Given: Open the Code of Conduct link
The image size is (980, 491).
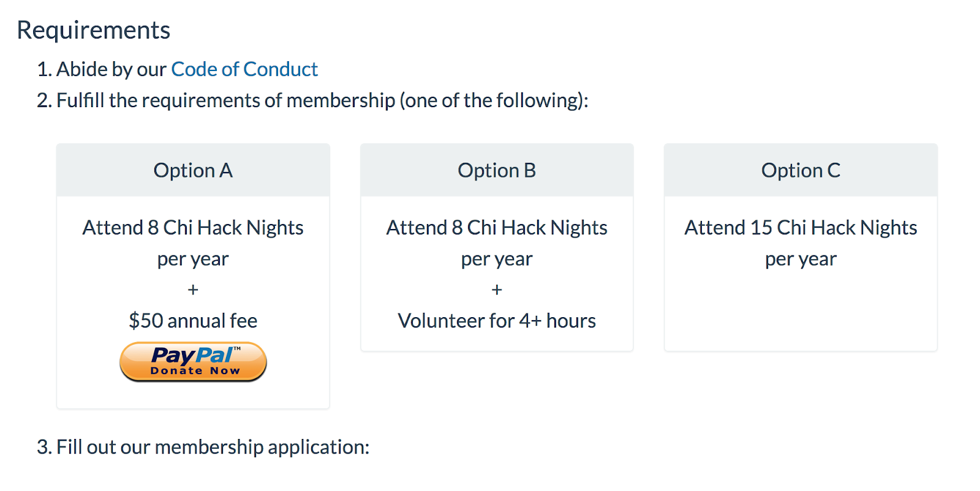Looking at the screenshot, I should (x=244, y=69).
